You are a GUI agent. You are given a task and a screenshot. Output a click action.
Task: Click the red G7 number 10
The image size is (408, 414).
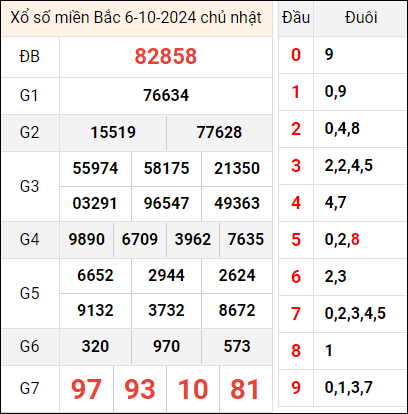tap(193, 389)
